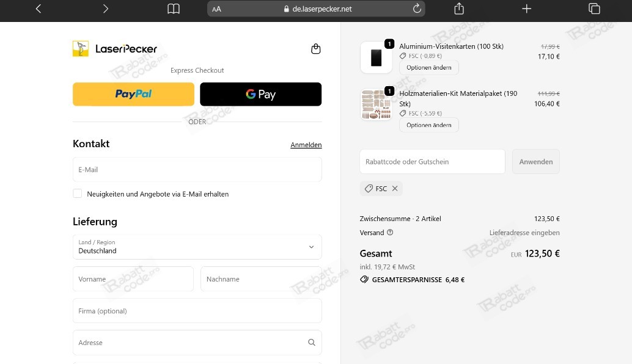Focus the Rabattcode oder Gutschein field
The height and width of the screenshot is (364, 632).
432,161
